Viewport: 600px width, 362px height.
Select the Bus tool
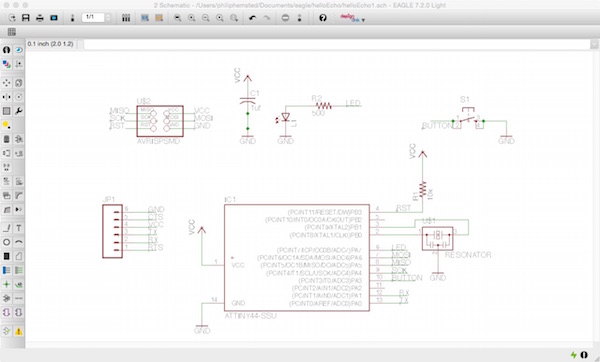[x=7, y=270]
